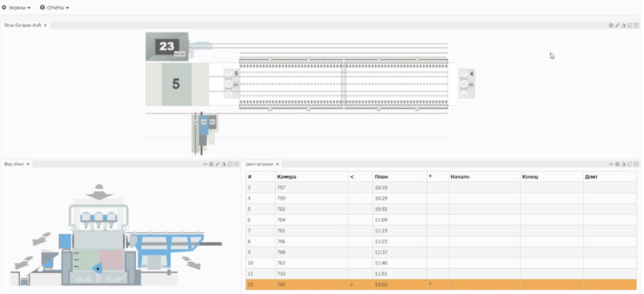This screenshot has width=644, height=294.
Task: Open Цикл загрузки panel in external window
Action: [636, 164]
